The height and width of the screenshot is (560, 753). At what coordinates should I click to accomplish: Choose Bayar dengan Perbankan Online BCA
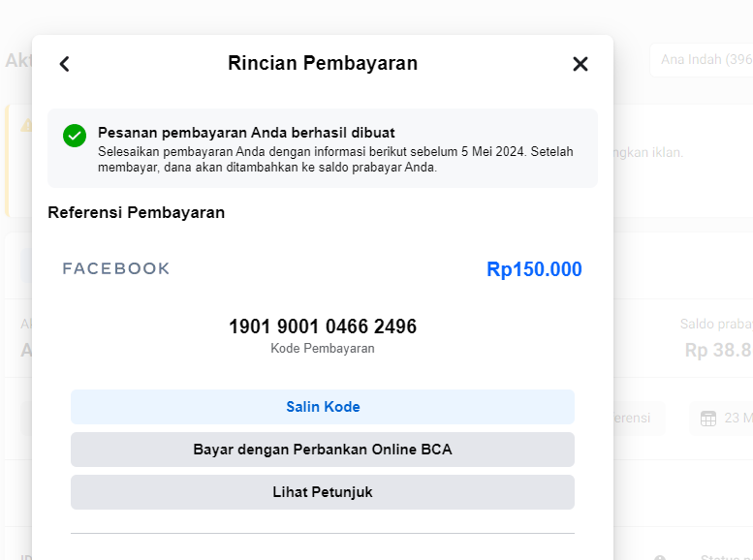point(323,450)
